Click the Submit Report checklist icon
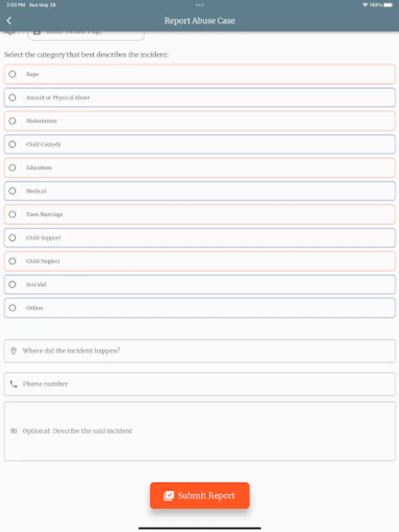The width and height of the screenshot is (399, 532). pyautogui.click(x=168, y=496)
